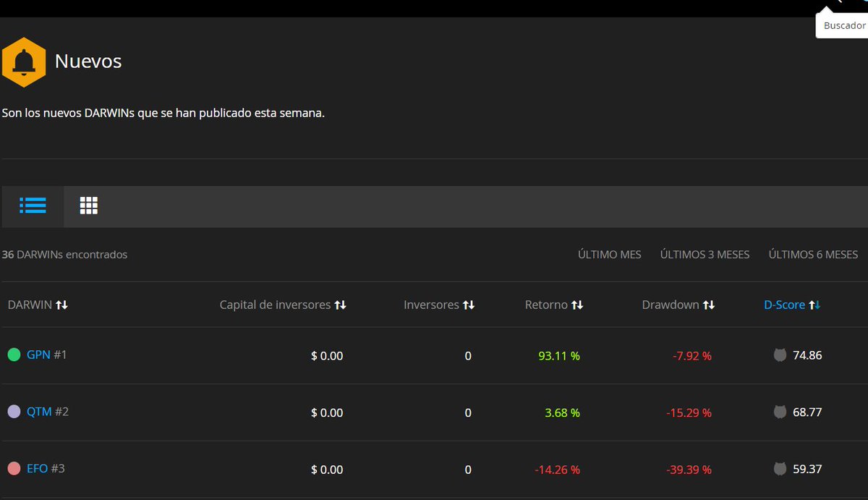Click the 3.68 % return value

pyautogui.click(x=562, y=412)
